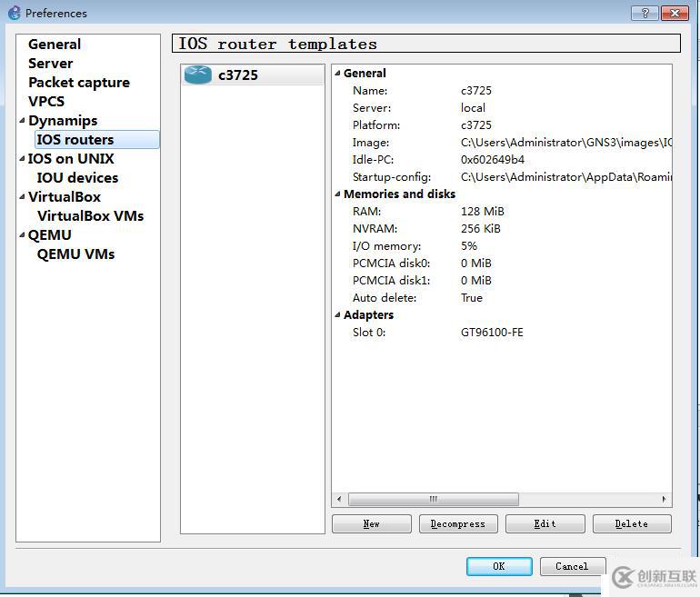Screen dimensions: 700x597
Task: Click the horizontal scrollbar left arrow
Action: (339, 499)
